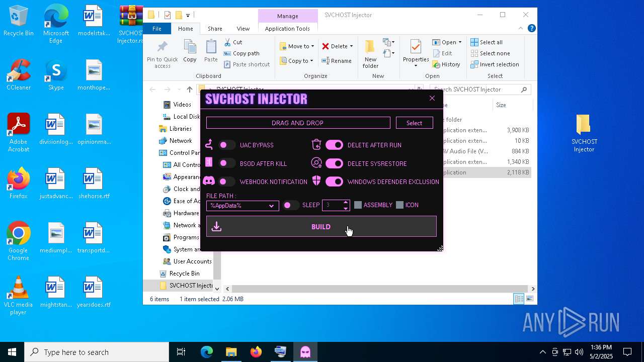The width and height of the screenshot is (644, 362).
Task: Open File menu in Explorer
Action: [156, 29]
